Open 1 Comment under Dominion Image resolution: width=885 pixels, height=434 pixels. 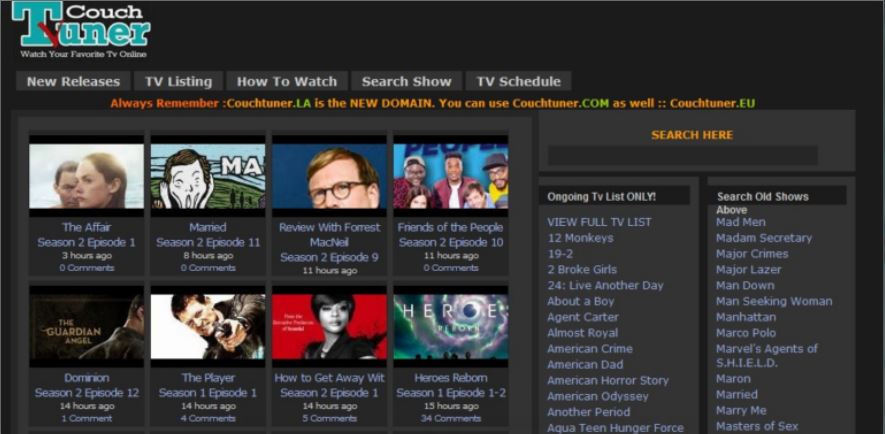(x=86, y=418)
